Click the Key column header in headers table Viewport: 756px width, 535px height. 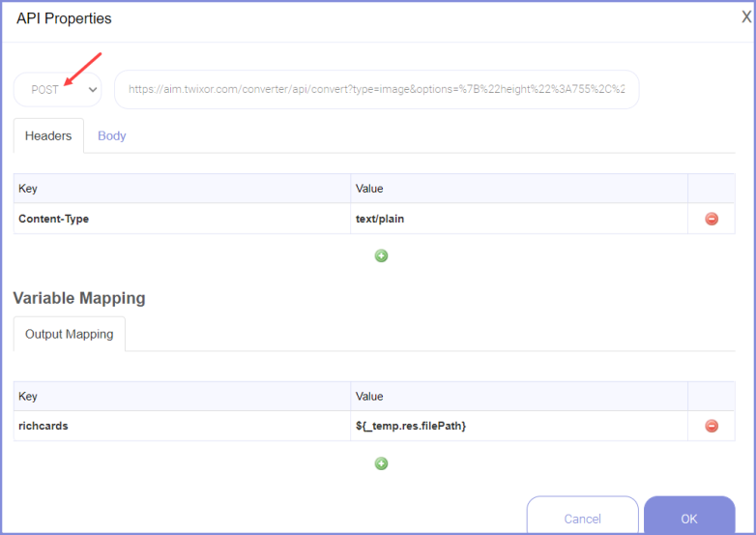pos(182,189)
